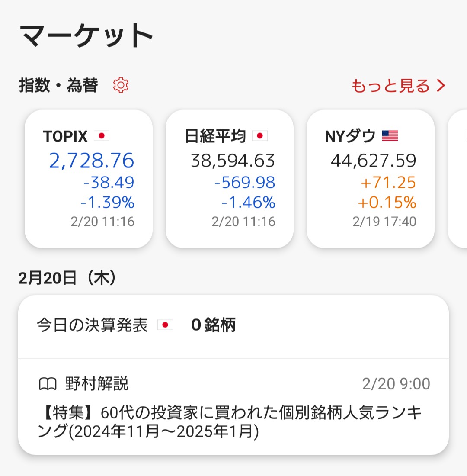Open the もっと見る link
This screenshot has height=476, width=467.
(x=390, y=86)
